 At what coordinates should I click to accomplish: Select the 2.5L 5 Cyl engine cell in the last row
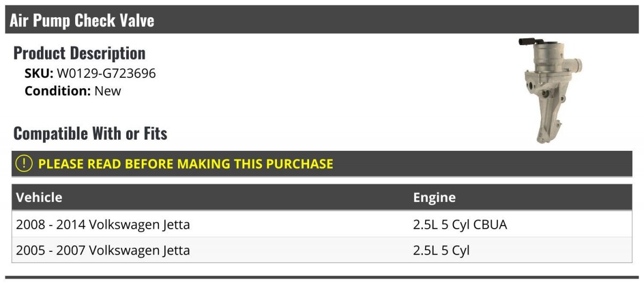[x=441, y=250]
